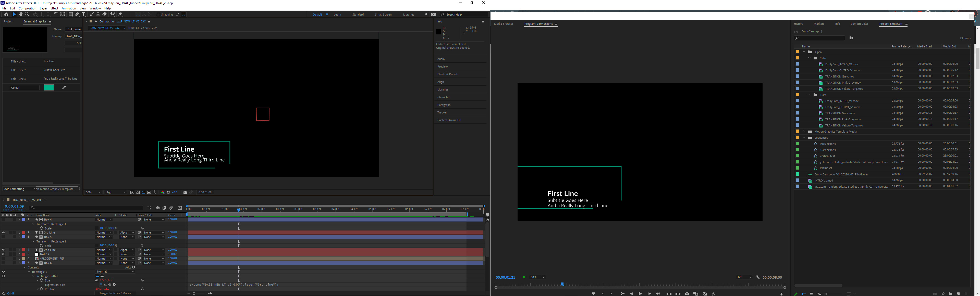The height and width of the screenshot is (296, 980).
Task: Hide the 2nd Line layer visibility eye
Action: click(x=3, y=250)
